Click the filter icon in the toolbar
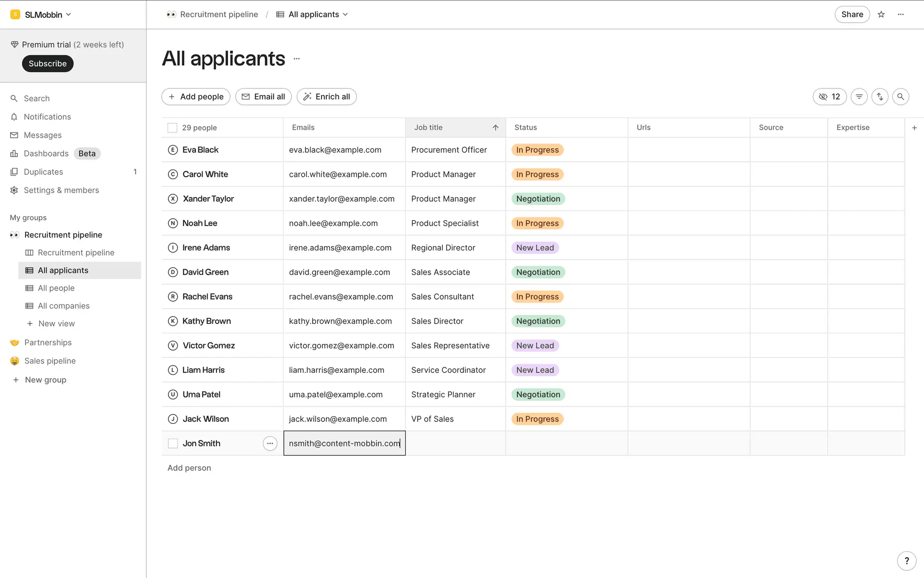Image resolution: width=924 pixels, height=578 pixels. point(859,97)
